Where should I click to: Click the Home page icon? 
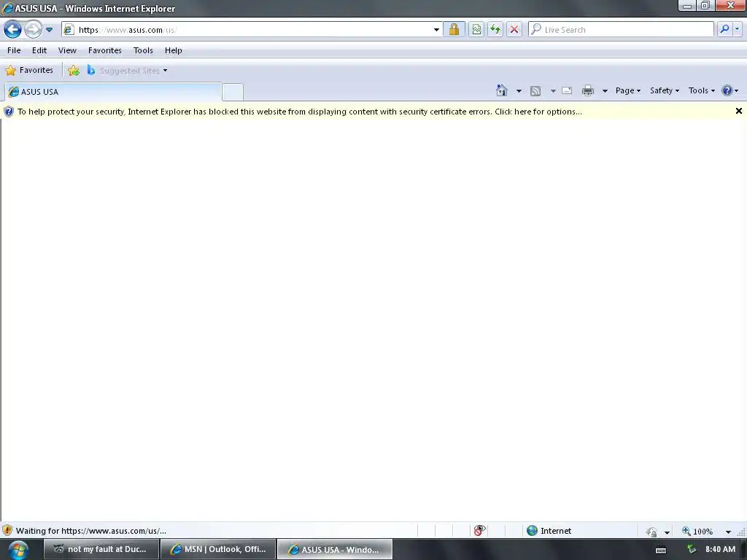coord(502,90)
